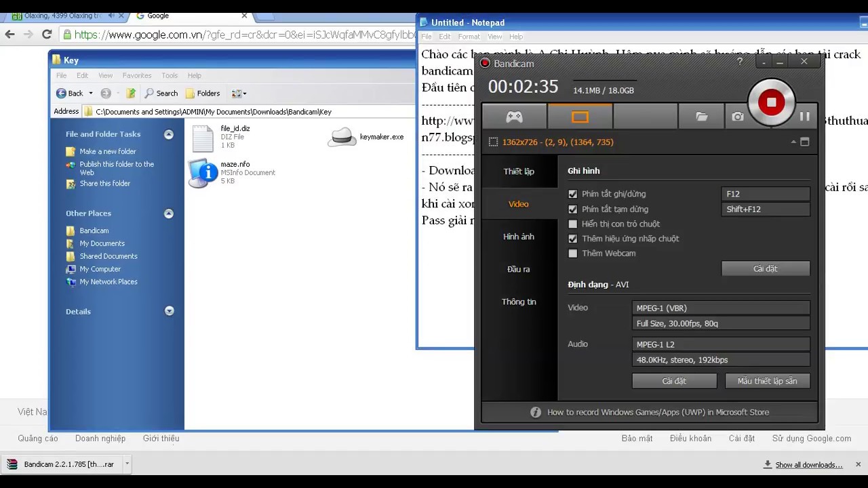This screenshot has height=488, width=868.
Task: Collapse Bandicam panel with the up arrow
Action: [x=793, y=142]
